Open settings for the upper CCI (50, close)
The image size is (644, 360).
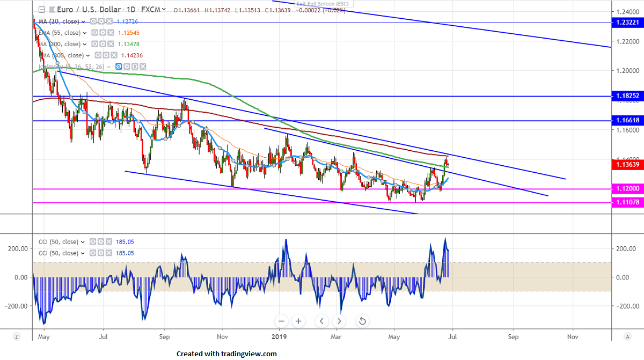tap(101, 242)
